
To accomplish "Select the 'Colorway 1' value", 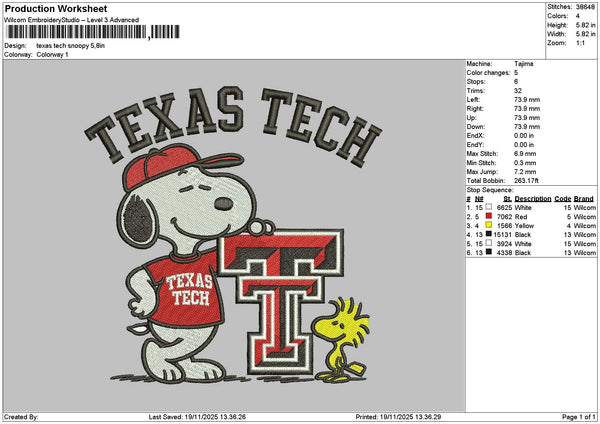I will tap(52, 55).
